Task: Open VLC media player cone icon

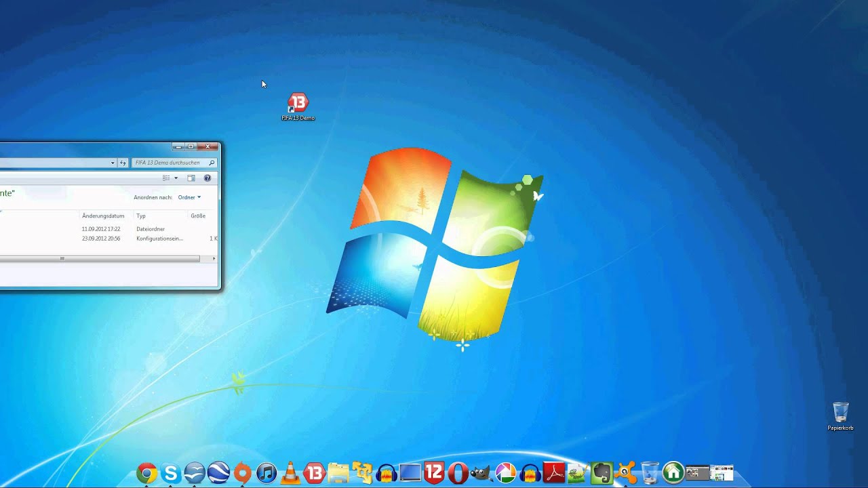Action: click(290, 472)
